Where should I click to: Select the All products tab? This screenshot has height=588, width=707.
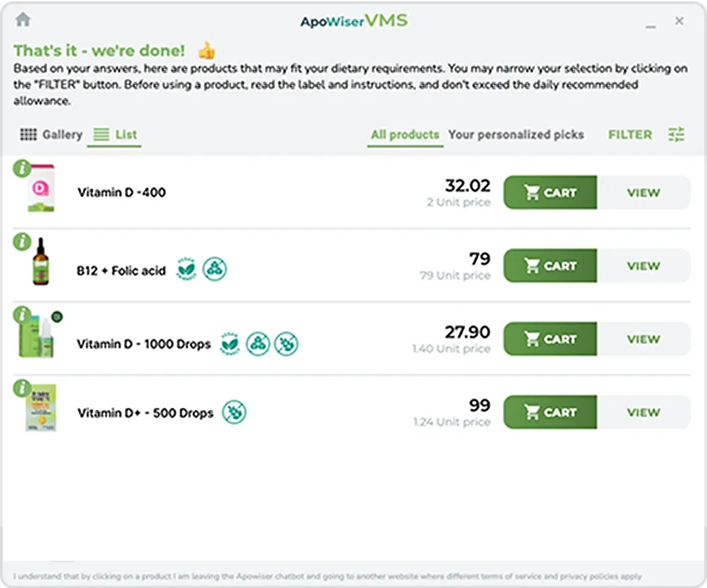point(405,135)
